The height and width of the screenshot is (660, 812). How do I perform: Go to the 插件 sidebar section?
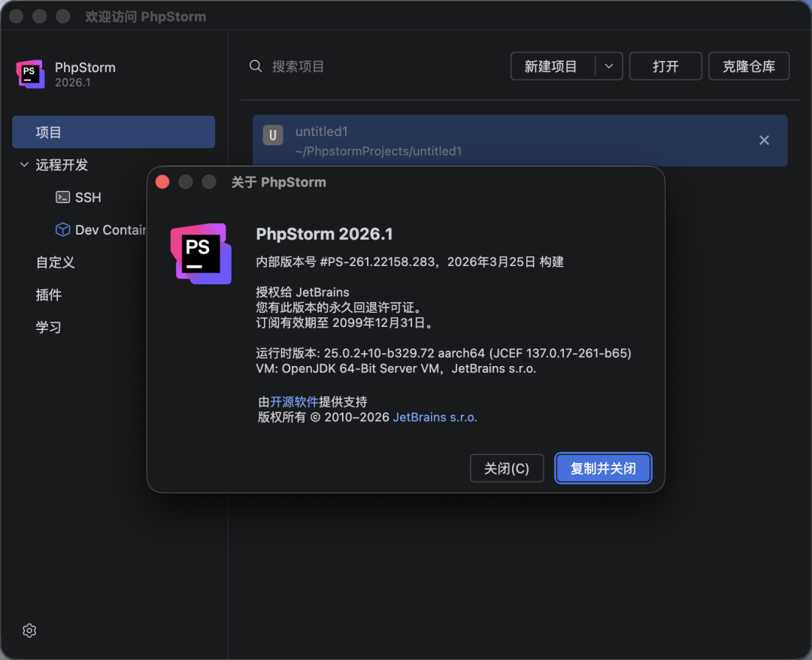tap(49, 295)
